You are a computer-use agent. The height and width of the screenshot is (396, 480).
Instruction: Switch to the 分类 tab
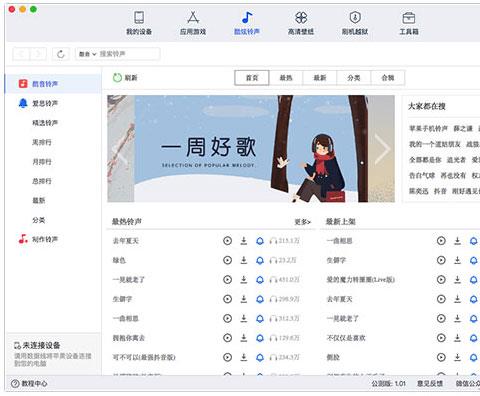[354, 78]
